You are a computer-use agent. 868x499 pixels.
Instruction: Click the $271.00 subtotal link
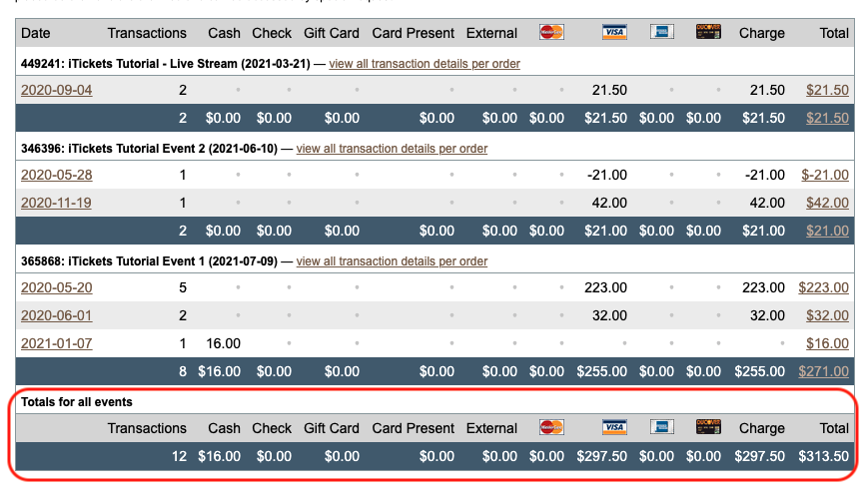(x=823, y=372)
